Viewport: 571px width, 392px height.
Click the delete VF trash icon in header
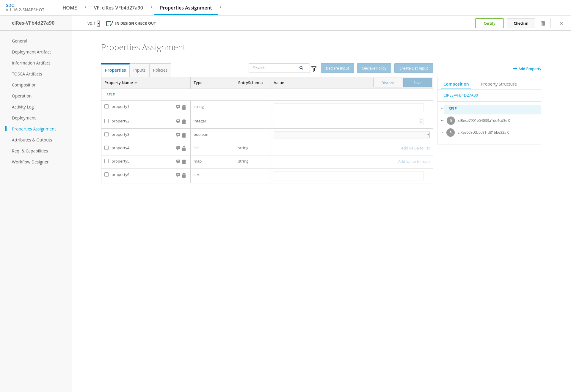(x=543, y=23)
